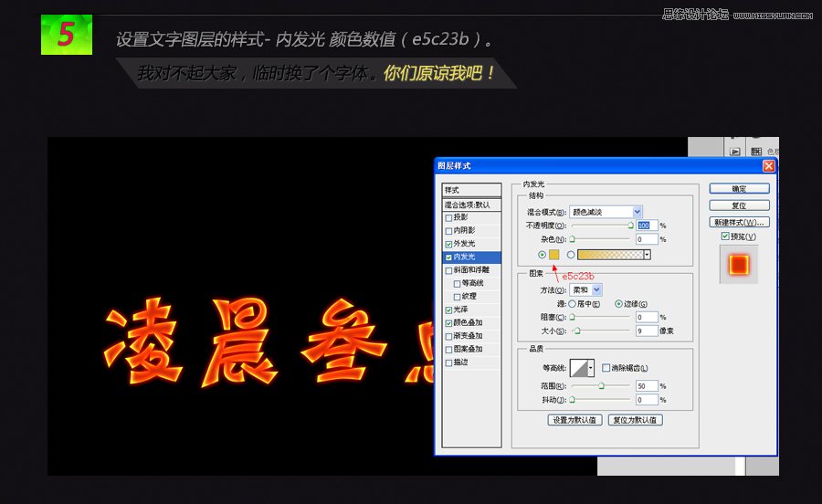Close the 图层样式 dialog
The height and width of the screenshot is (504, 822).
pyautogui.click(x=768, y=166)
